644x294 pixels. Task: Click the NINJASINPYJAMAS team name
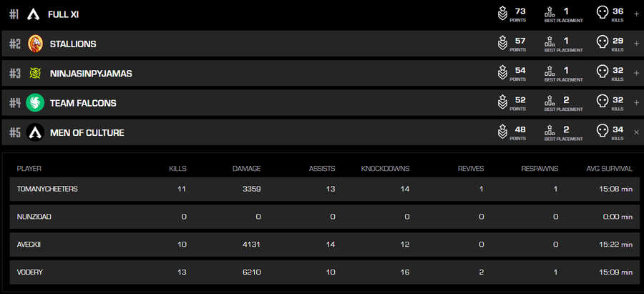pos(91,74)
